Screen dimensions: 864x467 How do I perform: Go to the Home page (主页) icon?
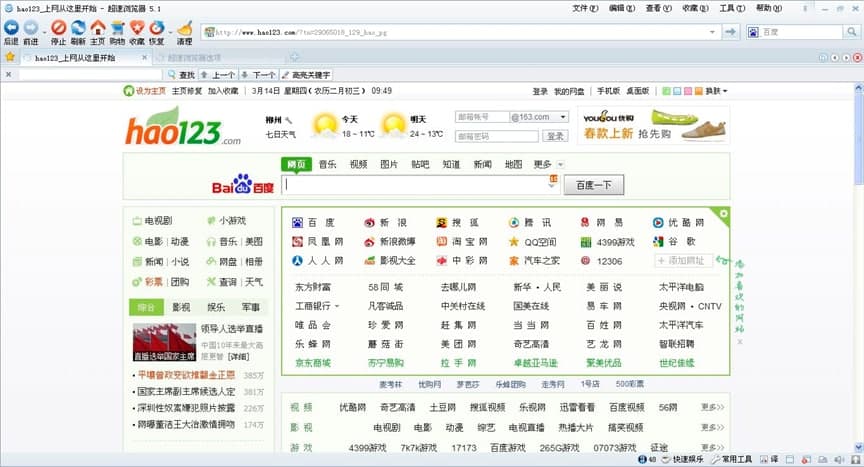(x=97, y=28)
